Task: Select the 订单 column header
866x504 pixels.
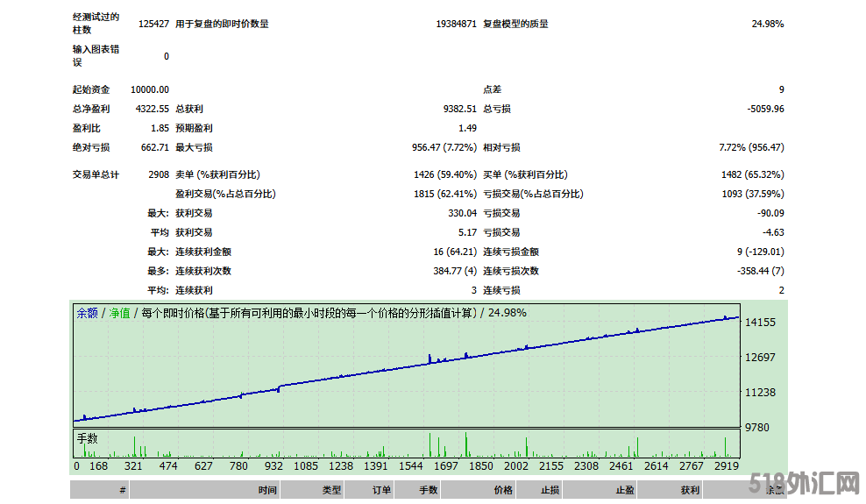Action: coord(381,491)
